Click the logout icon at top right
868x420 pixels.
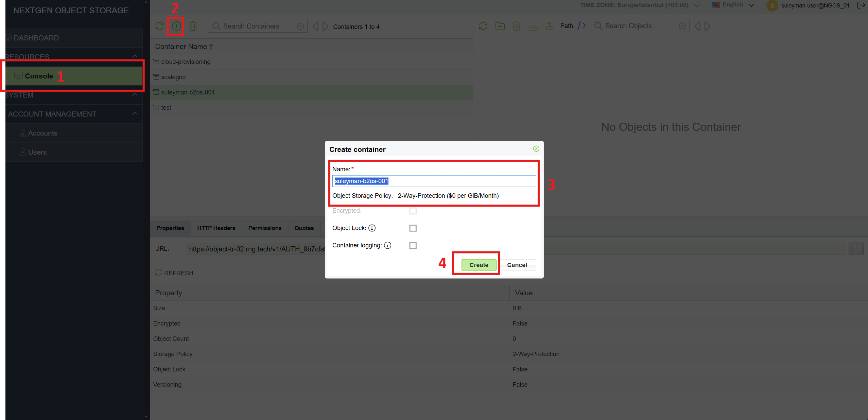pos(861,5)
